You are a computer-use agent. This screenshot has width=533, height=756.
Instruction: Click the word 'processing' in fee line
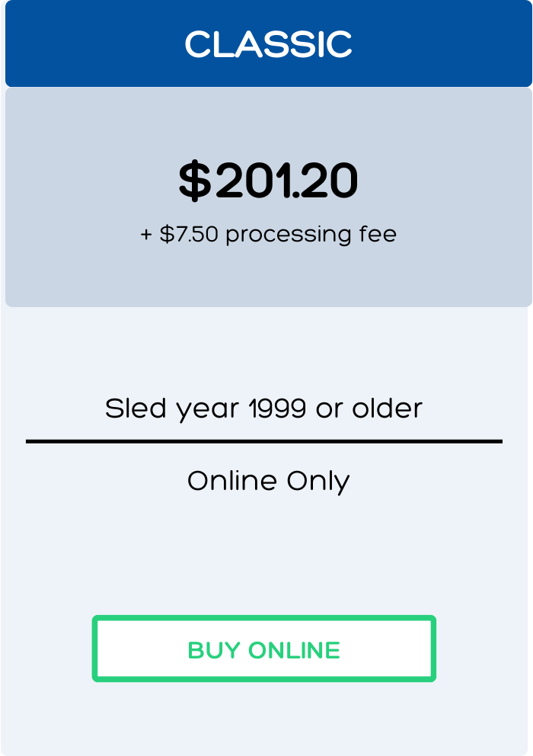289,235
